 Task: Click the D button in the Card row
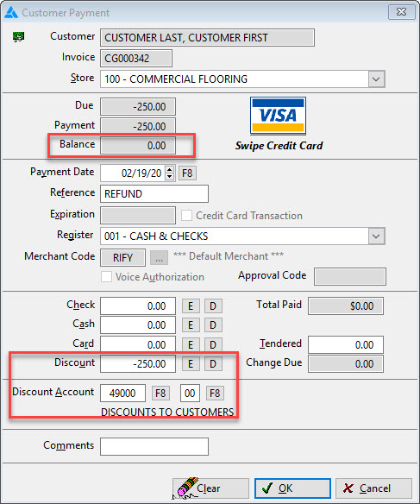(x=213, y=345)
